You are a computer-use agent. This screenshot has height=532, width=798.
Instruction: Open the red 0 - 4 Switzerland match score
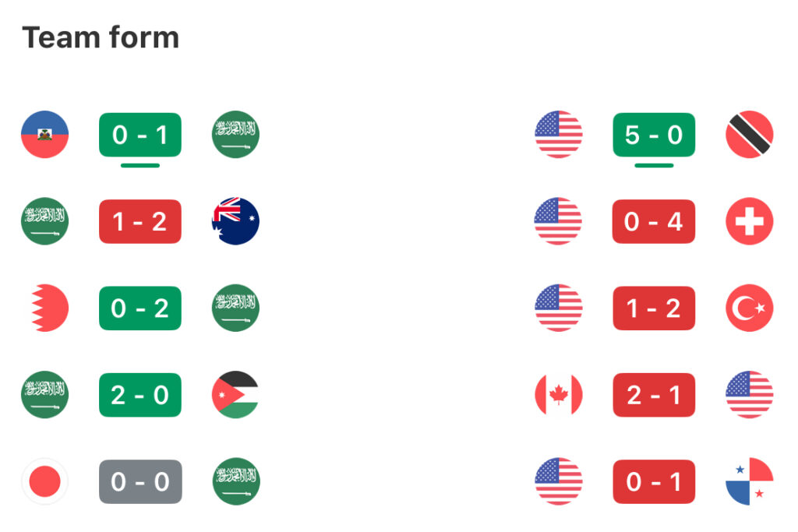click(x=654, y=221)
